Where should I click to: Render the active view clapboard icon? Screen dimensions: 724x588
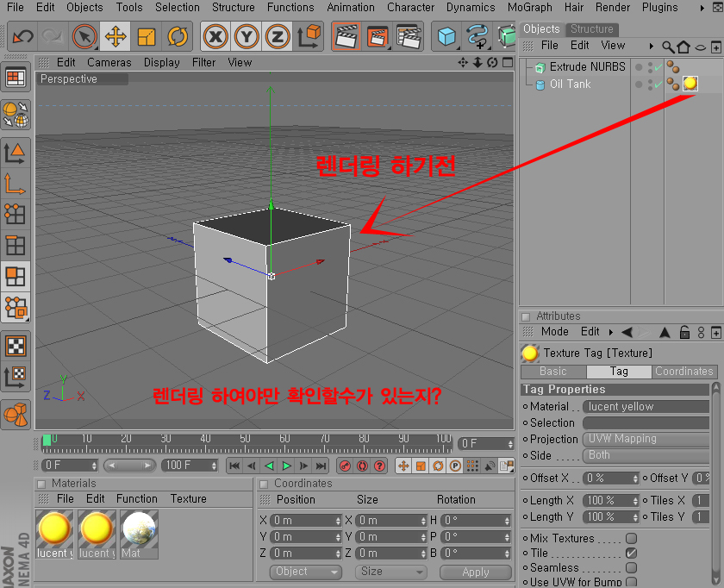point(346,36)
